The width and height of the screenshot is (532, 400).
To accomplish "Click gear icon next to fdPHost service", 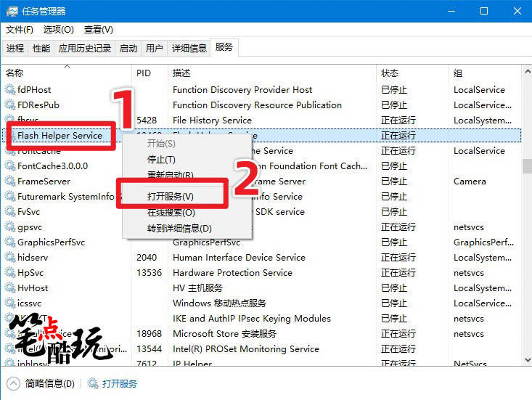I will click(10, 89).
